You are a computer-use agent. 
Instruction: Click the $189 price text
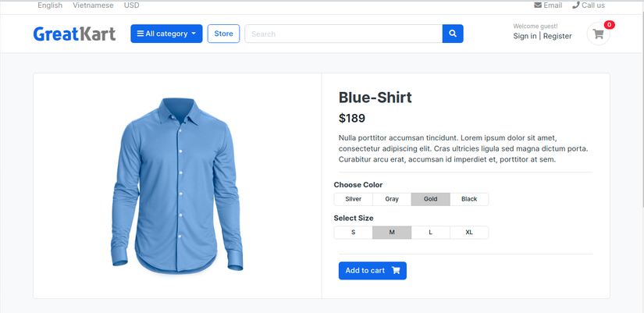pyautogui.click(x=352, y=119)
